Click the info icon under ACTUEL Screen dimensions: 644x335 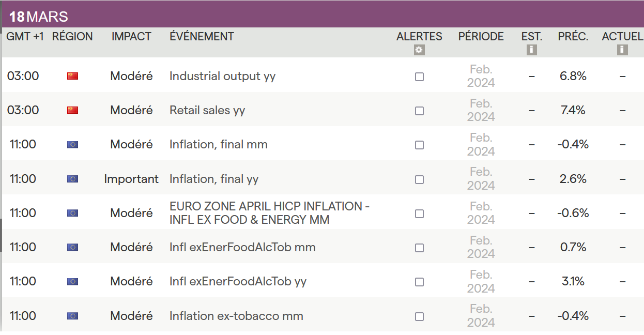click(622, 50)
